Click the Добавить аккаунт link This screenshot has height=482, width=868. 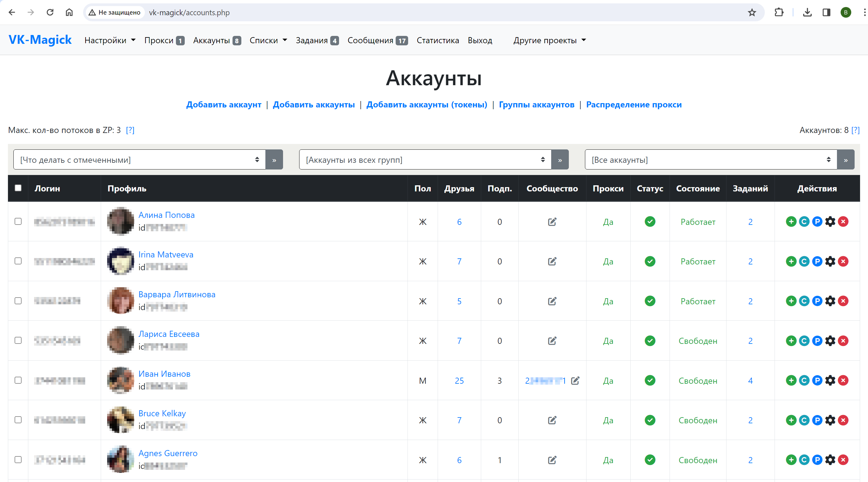pyautogui.click(x=224, y=105)
